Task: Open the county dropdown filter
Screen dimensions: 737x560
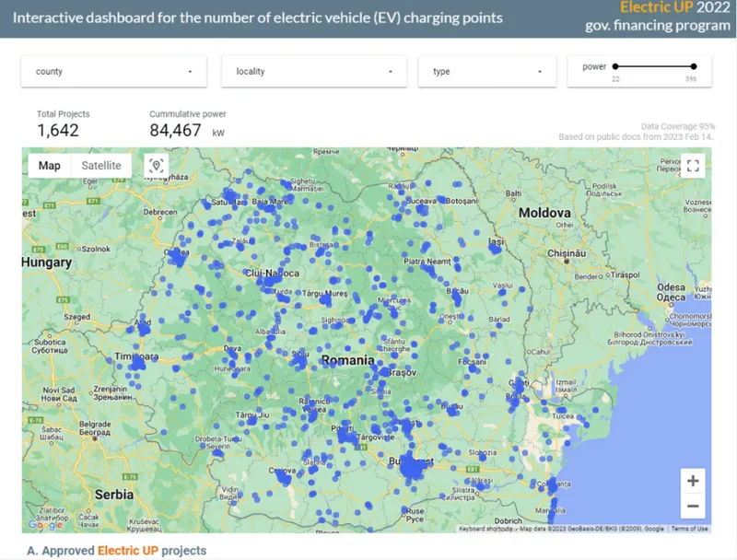Action: coord(114,71)
